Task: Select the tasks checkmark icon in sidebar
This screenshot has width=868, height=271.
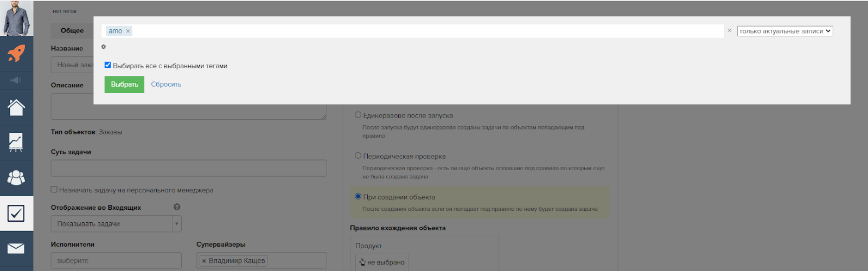Action: (x=16, y=213)
